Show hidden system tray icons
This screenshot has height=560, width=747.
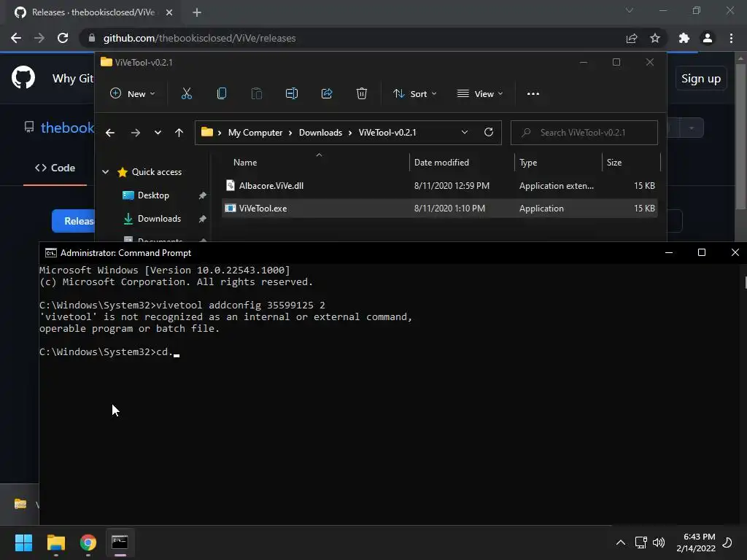620,542
